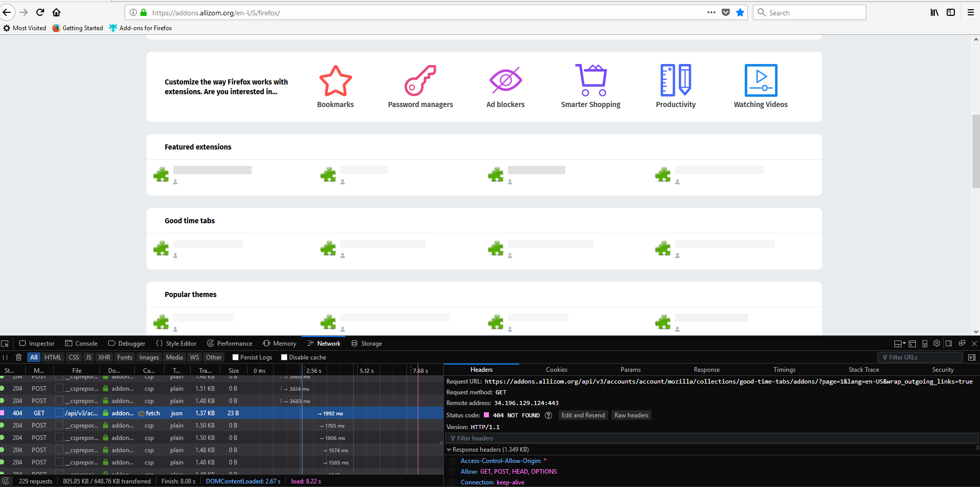This screenshot has width=980, height=487.
Task: Reload the current page
Action: pyautogui.click(x=40, y=12)
